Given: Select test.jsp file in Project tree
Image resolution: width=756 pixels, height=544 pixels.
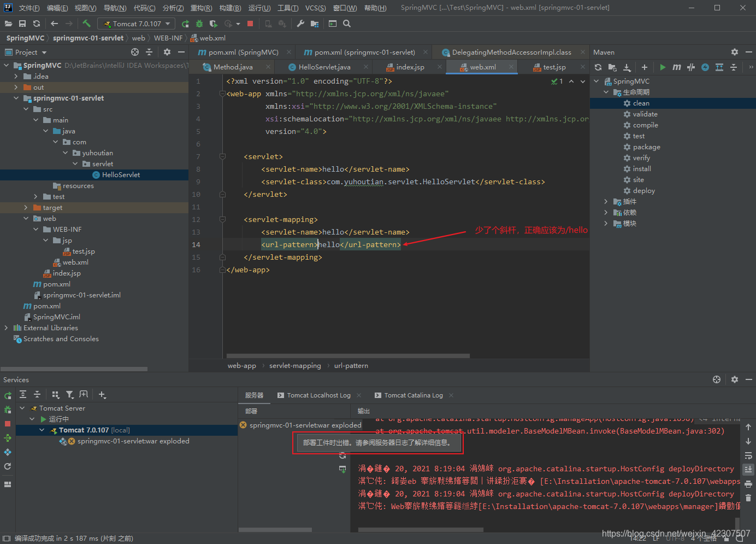Looking at the screenshot, I should click(x=84, y=251).
